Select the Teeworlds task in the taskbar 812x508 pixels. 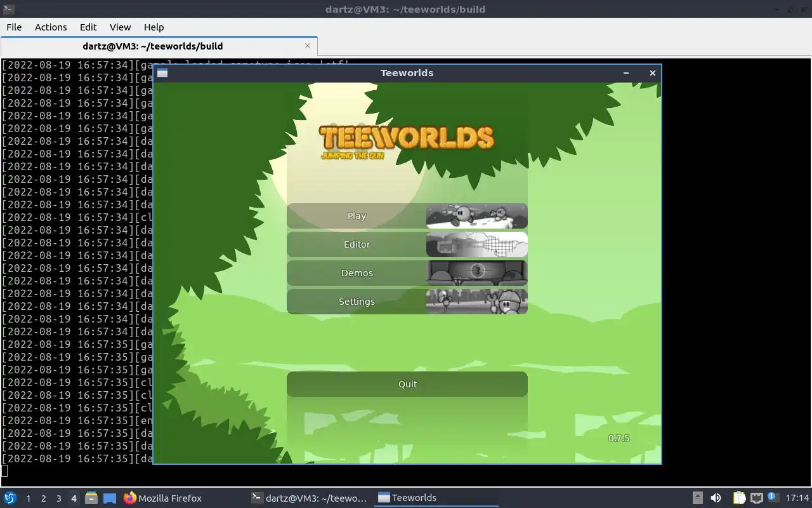tap(436, 498)
